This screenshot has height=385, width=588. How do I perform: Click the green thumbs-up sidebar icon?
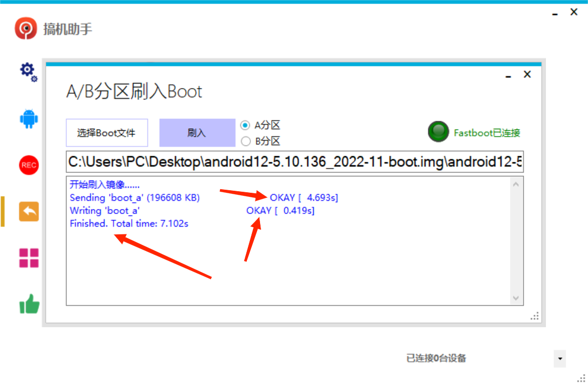29,303
